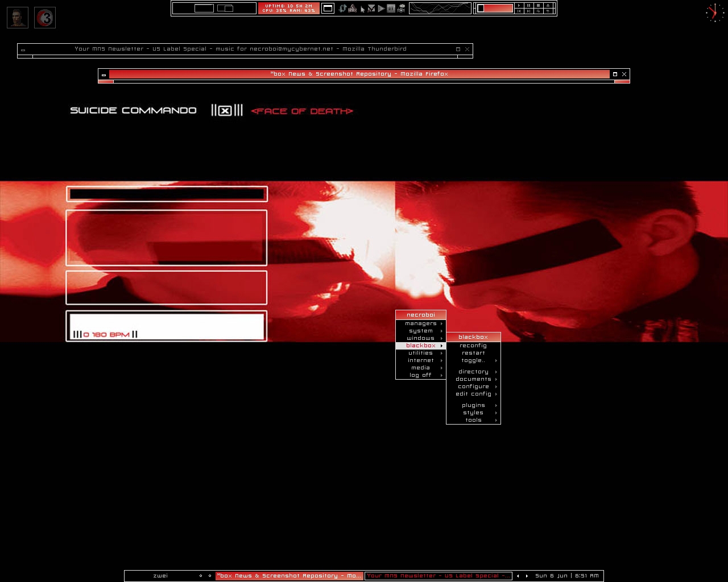Select the overlapping windows thumbnail in the pager
Viewport: 728px width, 582px height.
point(225,8)
